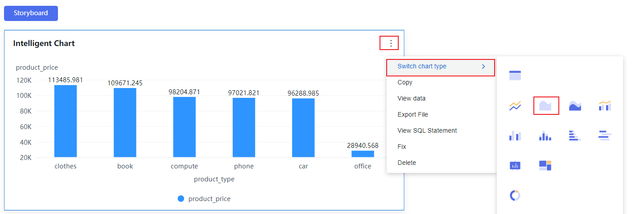Click the Storyboard button
The width and height of the screenshot is (644, 214).
click(31, 13)
